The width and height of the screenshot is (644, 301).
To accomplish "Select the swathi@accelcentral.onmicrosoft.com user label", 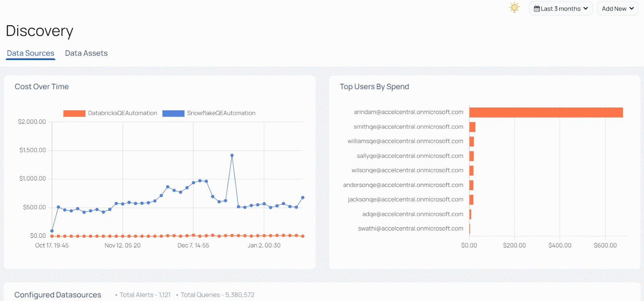I will point(411,228).
